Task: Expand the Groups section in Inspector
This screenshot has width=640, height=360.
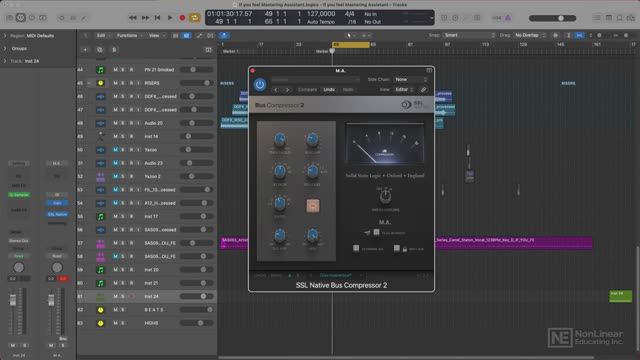Action: tap(5, 49)
